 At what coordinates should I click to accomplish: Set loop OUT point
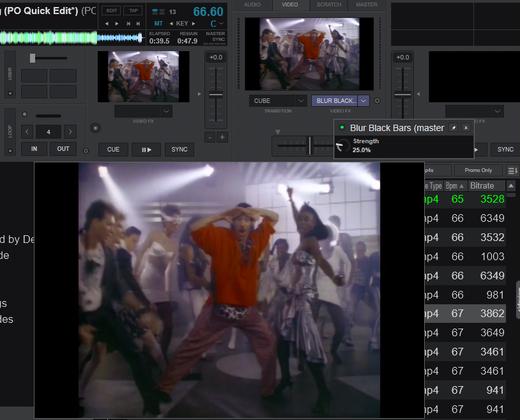tap(63, 148)
